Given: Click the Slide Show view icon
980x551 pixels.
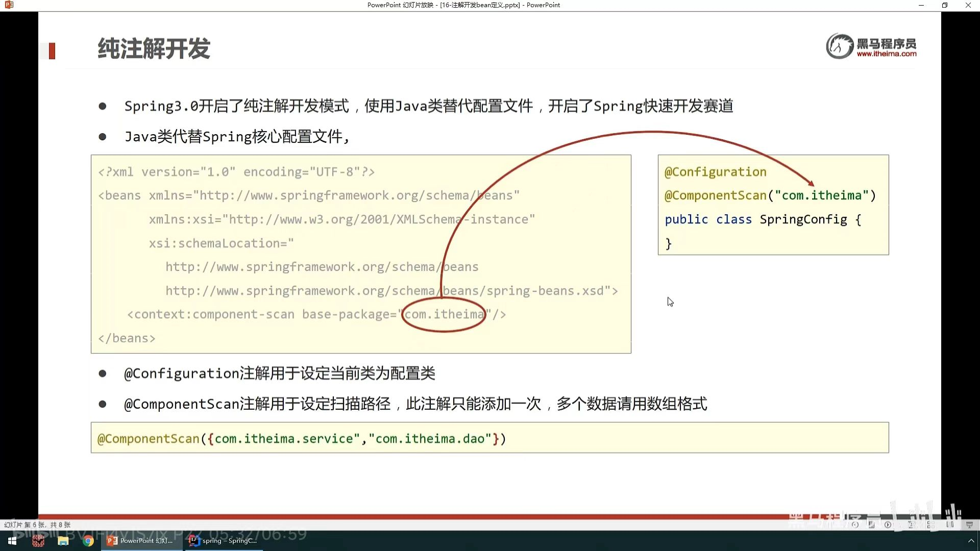Looking at the screenshot, I should (x=969, y=524).
